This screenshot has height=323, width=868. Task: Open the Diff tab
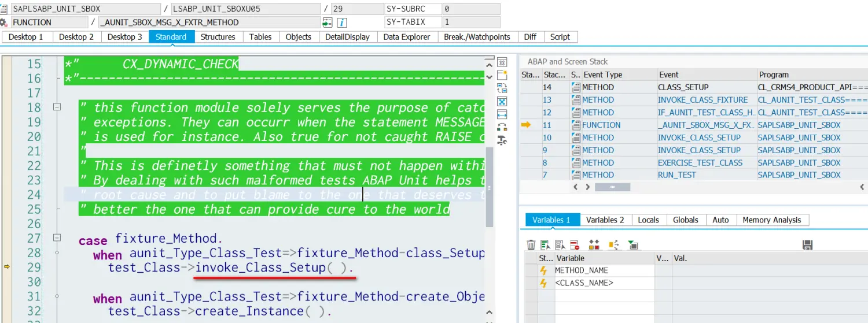(x=530, y=37)
